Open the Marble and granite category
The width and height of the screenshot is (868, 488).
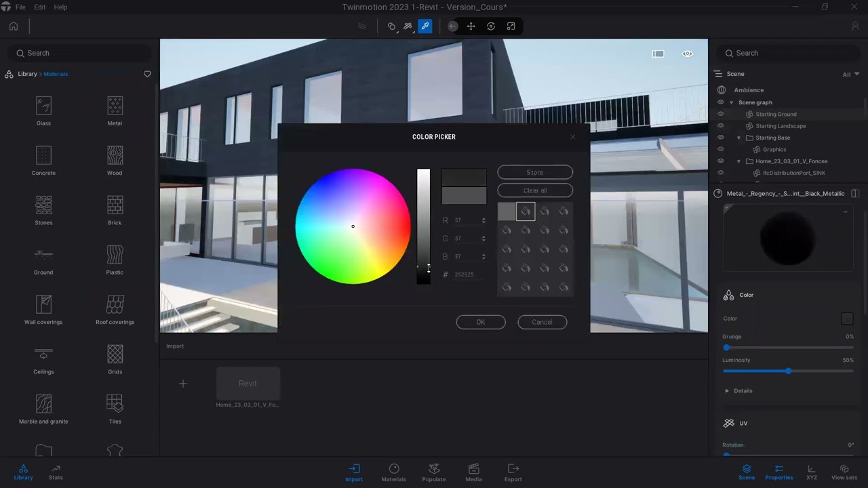pos(43,409)
